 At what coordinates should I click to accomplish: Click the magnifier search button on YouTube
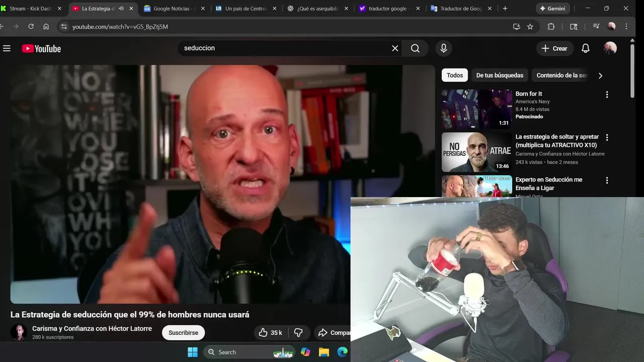pos(415,48)
